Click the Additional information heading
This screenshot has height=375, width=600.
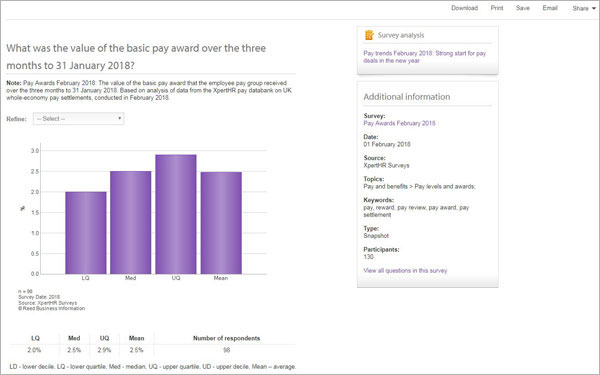tap(407, 97)
